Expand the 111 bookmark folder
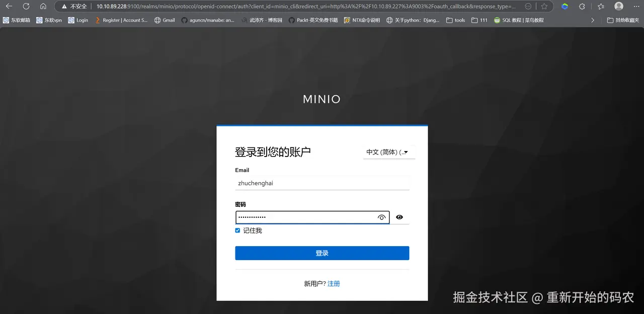The width and height of the screenshot is (644, 314). tap(479, 20)
